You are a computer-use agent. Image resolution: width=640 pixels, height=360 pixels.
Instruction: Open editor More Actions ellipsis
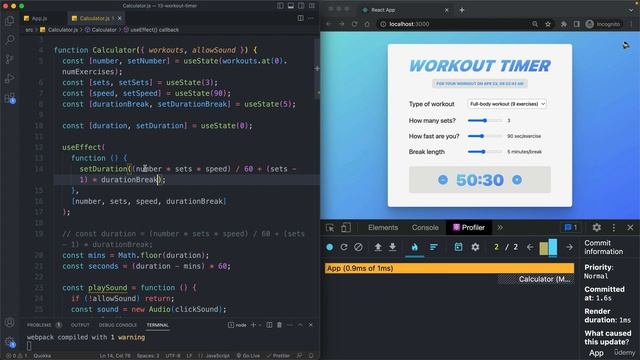[x=311, y=18]
